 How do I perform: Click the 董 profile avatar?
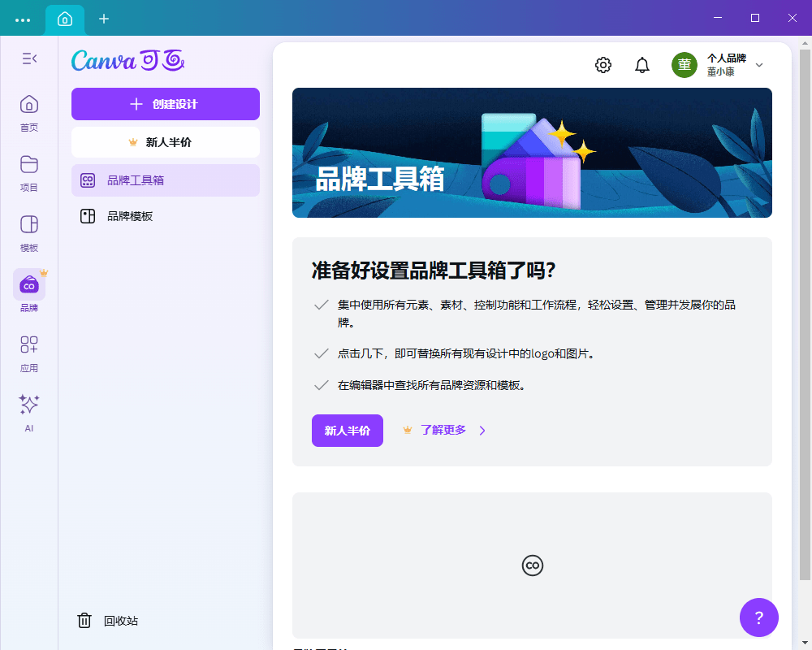click(685, 64)
